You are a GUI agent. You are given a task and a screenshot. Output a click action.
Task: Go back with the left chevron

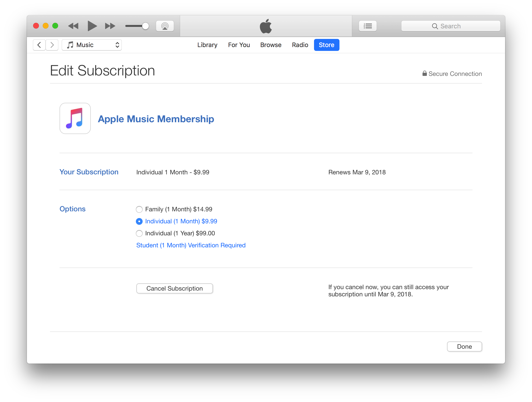39,45
